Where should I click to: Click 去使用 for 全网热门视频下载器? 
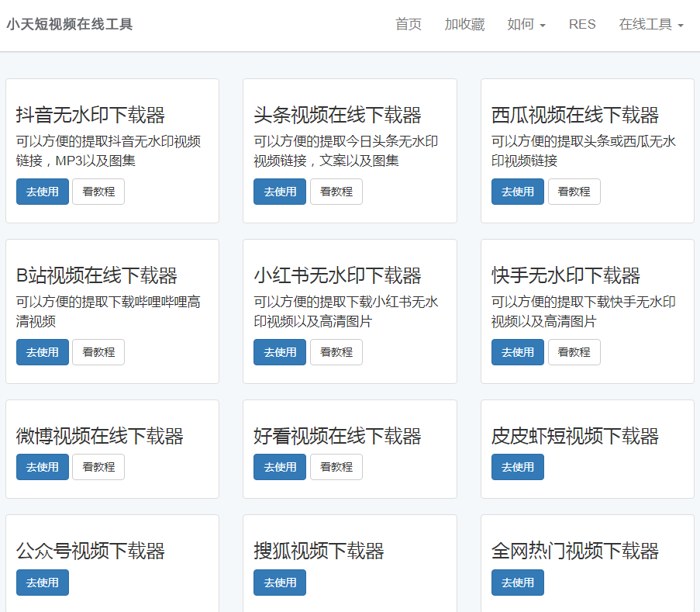(517, 583)
